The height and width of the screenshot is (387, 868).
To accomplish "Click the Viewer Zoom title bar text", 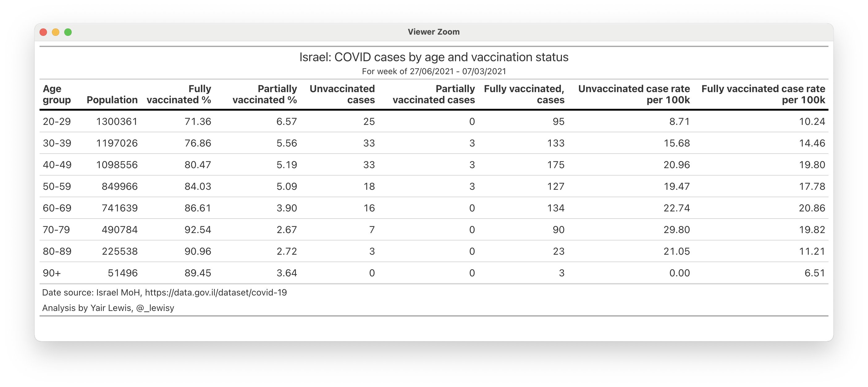I will coord(433,32).
